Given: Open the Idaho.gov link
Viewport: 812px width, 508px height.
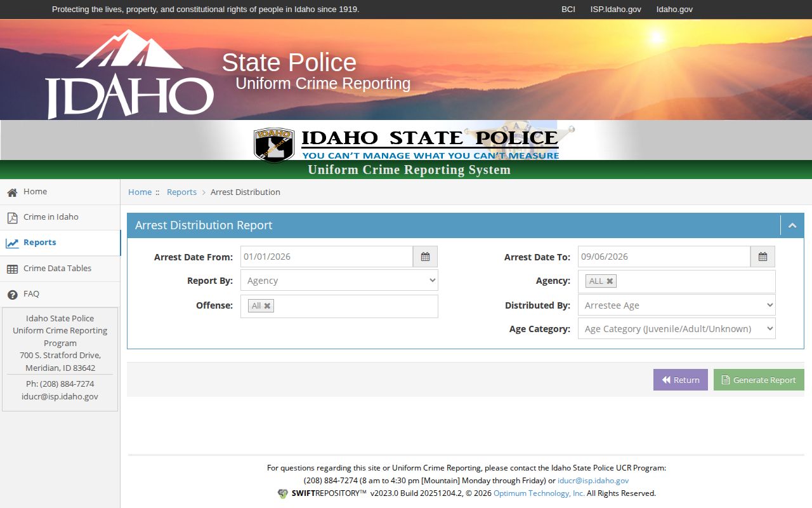Looking at the screenshot, I should click(674, 10).
